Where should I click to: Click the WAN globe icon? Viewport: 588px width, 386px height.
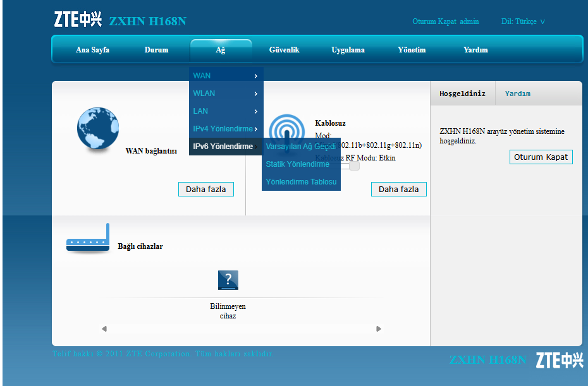pyautogui.click(x=98, y=128)
